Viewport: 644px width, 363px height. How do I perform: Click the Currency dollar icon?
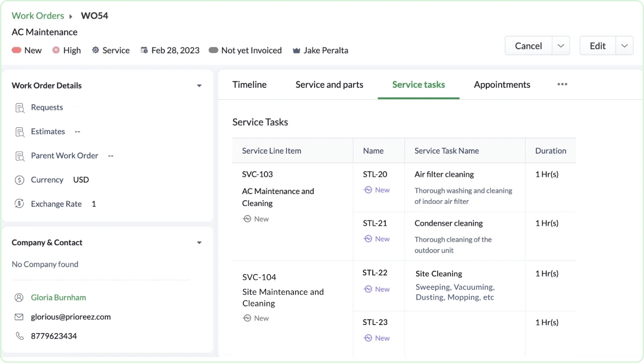[19, 180]
